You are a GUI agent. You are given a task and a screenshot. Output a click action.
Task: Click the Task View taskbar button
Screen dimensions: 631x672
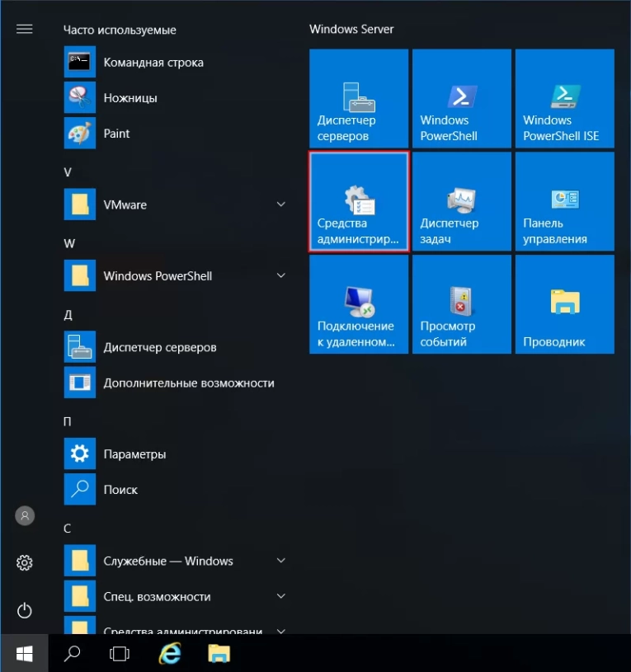(x=120, y=654)
